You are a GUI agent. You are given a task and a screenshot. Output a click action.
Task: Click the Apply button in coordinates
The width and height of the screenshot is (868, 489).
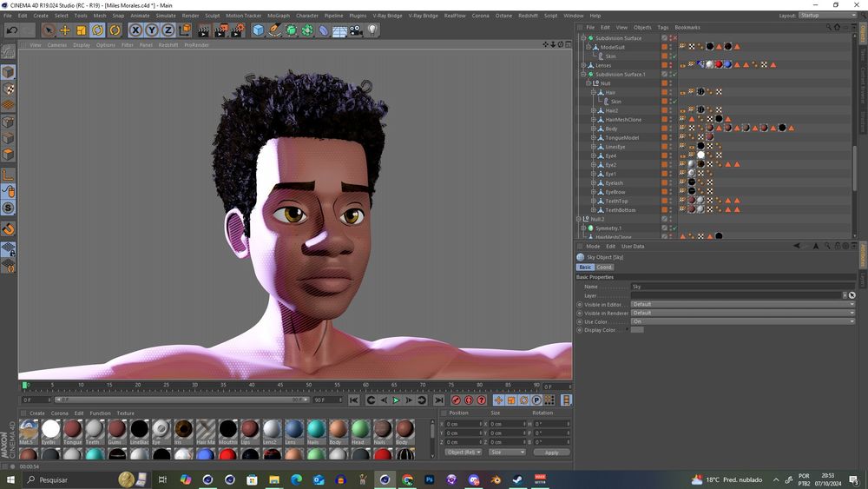click(551, 453)
